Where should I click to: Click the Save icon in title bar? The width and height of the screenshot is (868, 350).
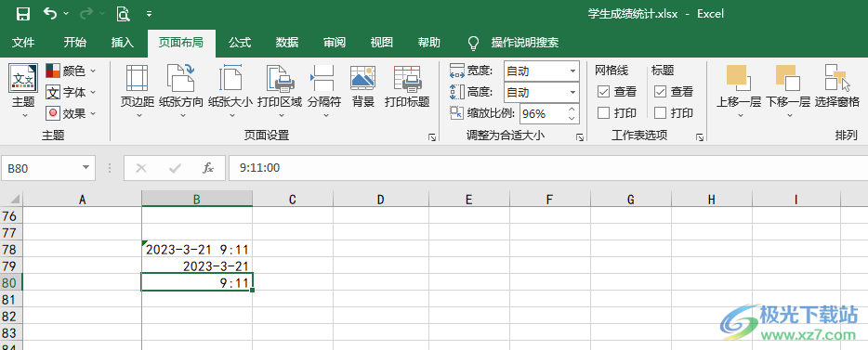tap(22, 14)
